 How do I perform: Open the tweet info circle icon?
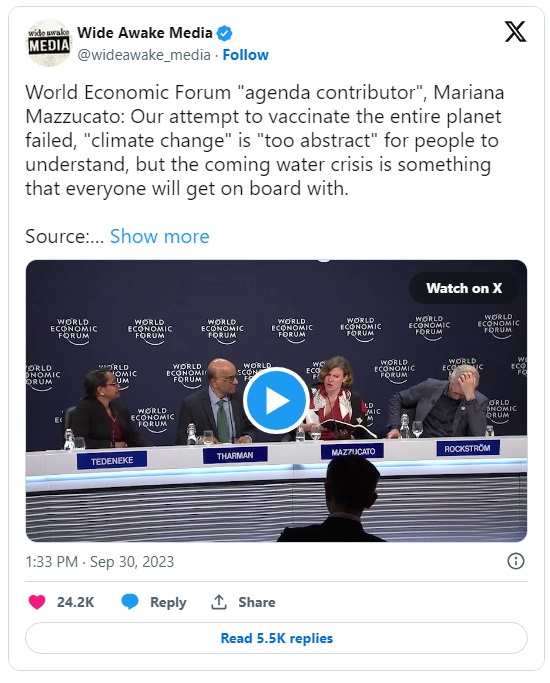click(516, 561)
